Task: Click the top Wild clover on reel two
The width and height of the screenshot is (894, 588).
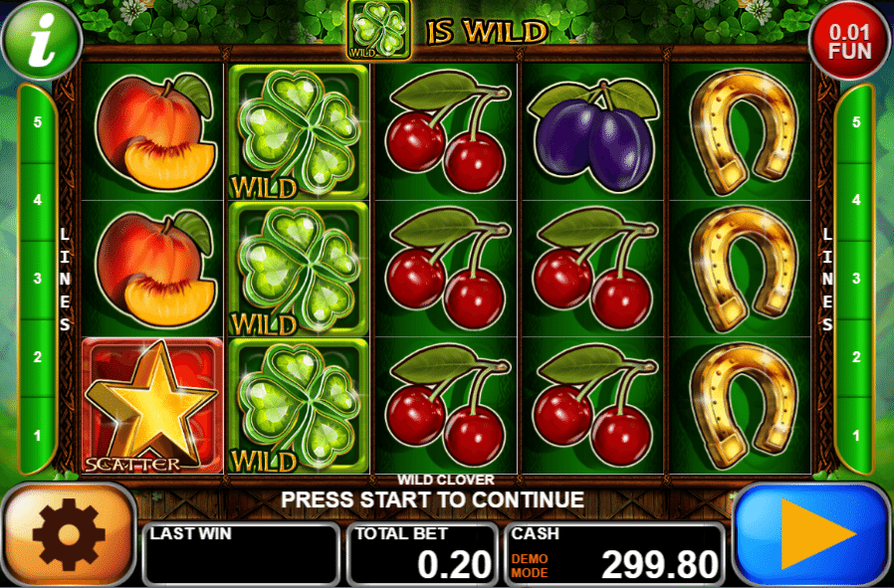Action: click(299, 131)
